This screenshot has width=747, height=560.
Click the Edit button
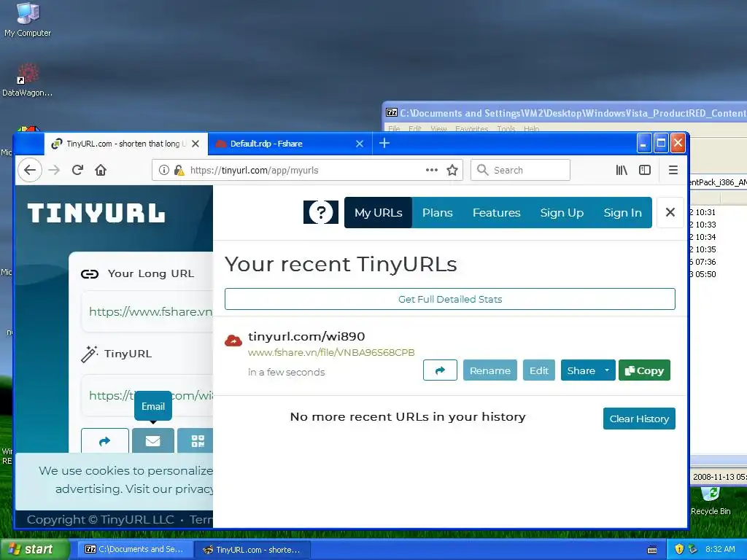[x=539, y=370]
